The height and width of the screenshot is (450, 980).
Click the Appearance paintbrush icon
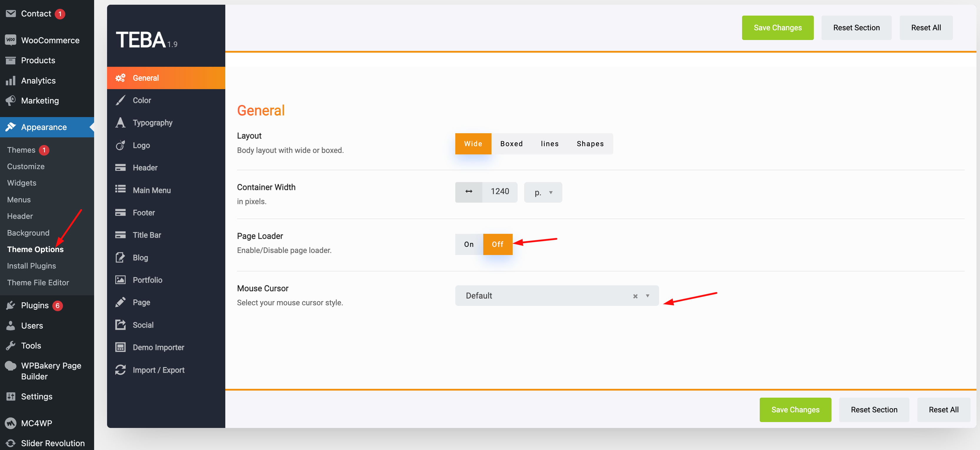[11, 127]
